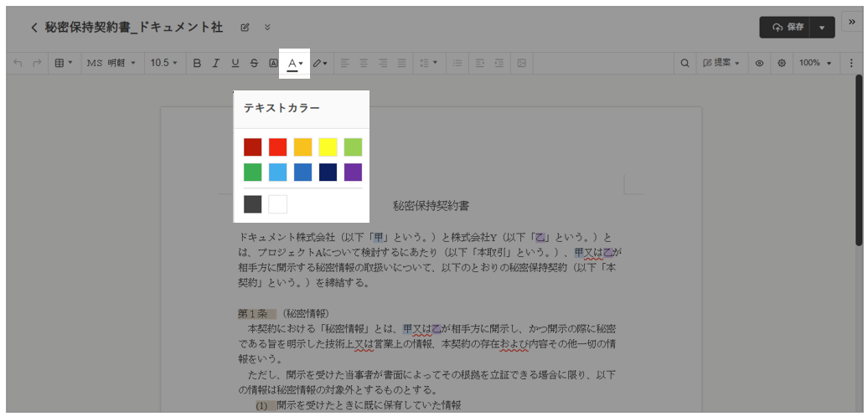Toggle underline formatting
Screen dimensions: 868x417
pos(235,63)
